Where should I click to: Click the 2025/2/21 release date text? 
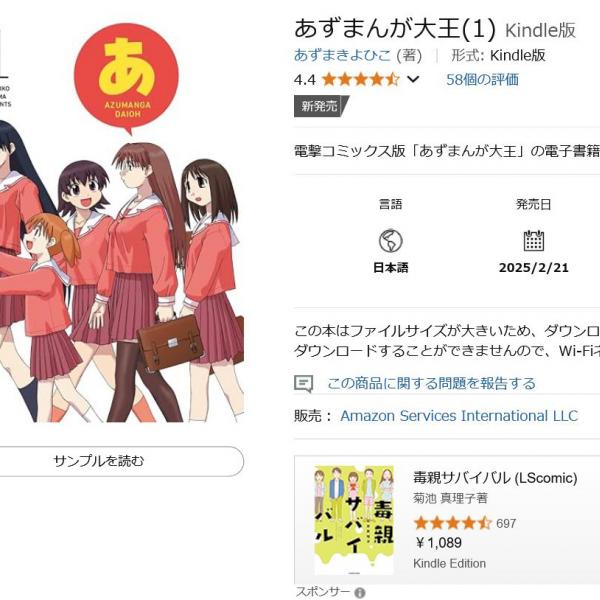click(x=533, y=267)
